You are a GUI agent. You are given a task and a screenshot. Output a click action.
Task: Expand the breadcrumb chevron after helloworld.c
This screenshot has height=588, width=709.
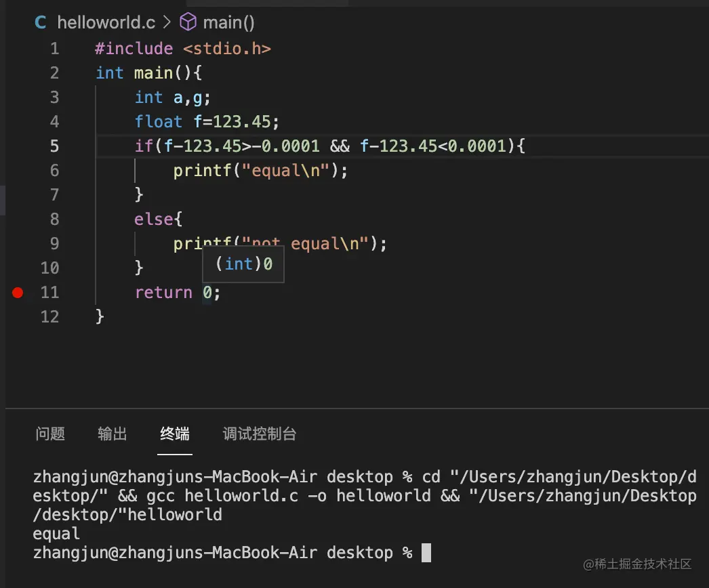point(167,22)
